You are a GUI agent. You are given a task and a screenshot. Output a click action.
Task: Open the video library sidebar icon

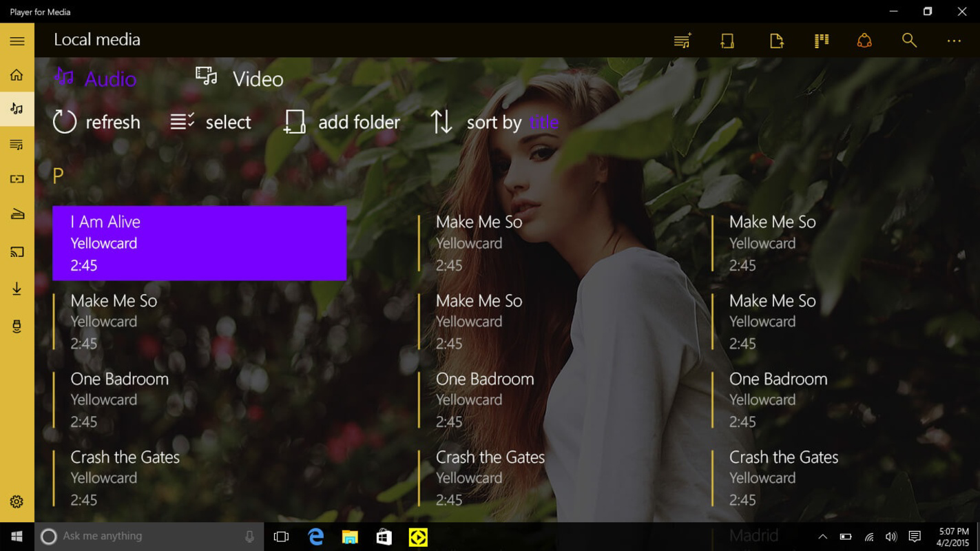(x=17, y=179)
